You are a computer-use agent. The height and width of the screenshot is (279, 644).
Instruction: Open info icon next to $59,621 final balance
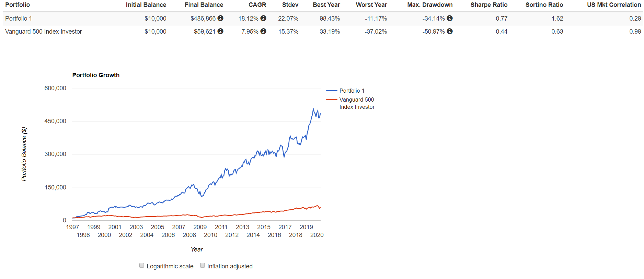pos(220,31)
